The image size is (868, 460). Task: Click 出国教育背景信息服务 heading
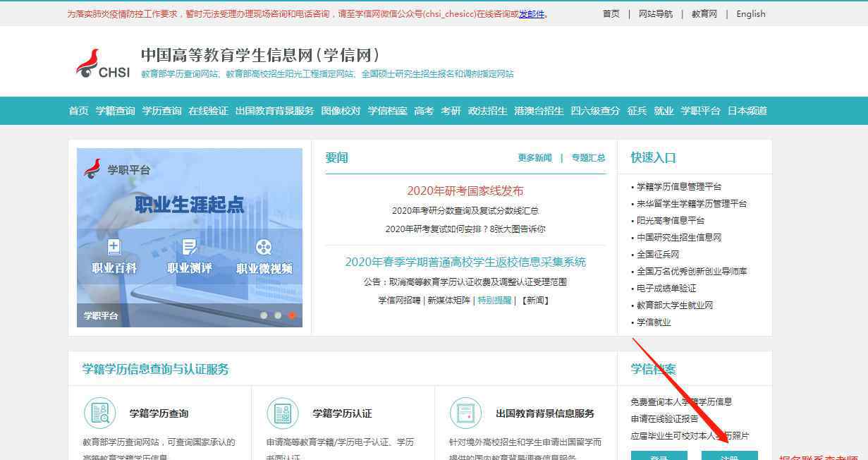pyautogui.click(x=545, y=413)
